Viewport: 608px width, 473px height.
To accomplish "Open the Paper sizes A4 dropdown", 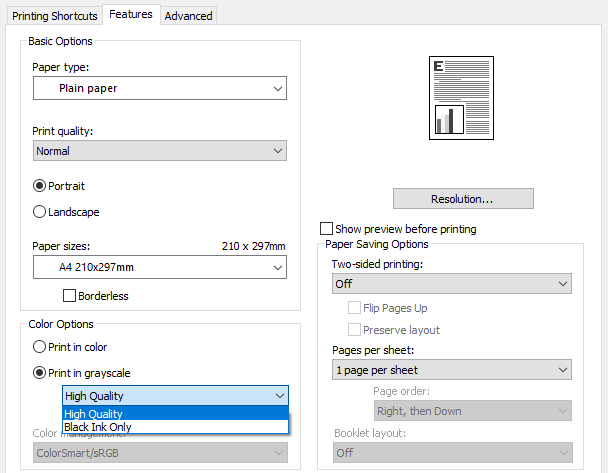I will (159, 268).
